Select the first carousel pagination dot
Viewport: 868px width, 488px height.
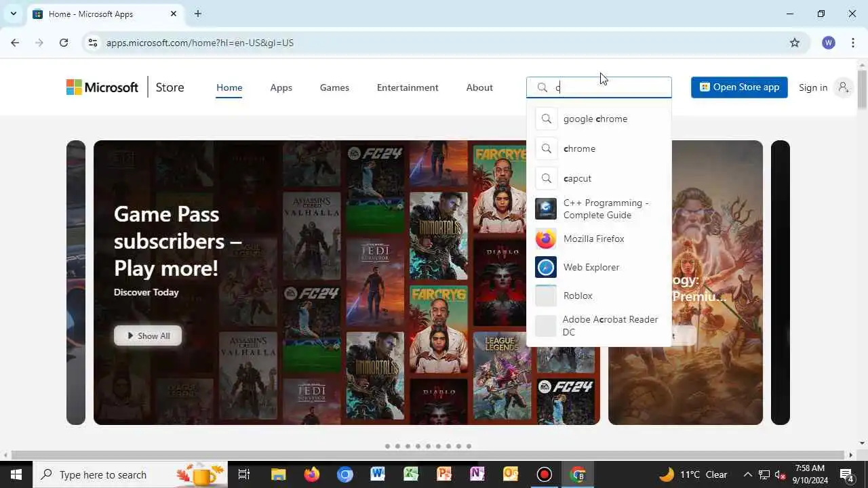point(387,446)
